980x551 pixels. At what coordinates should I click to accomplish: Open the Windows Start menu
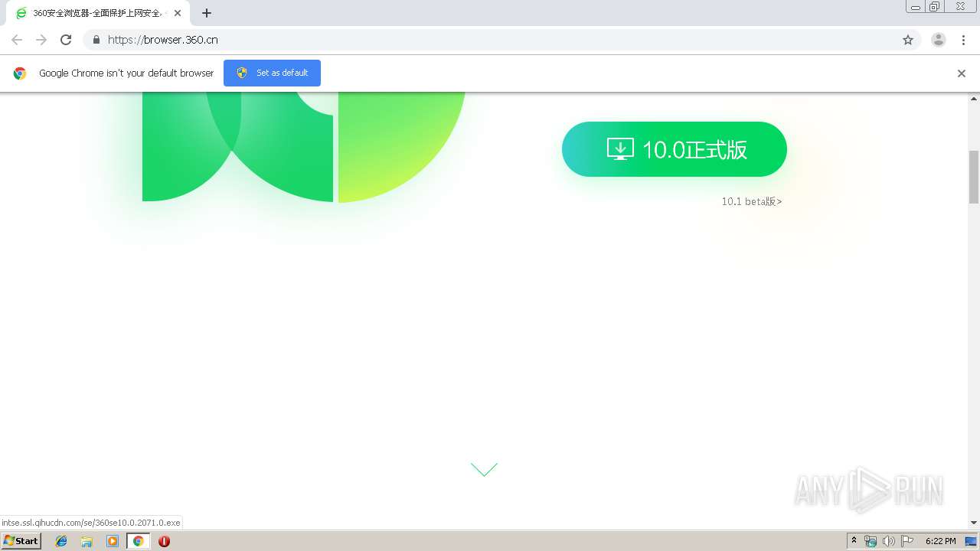[21, 541]
